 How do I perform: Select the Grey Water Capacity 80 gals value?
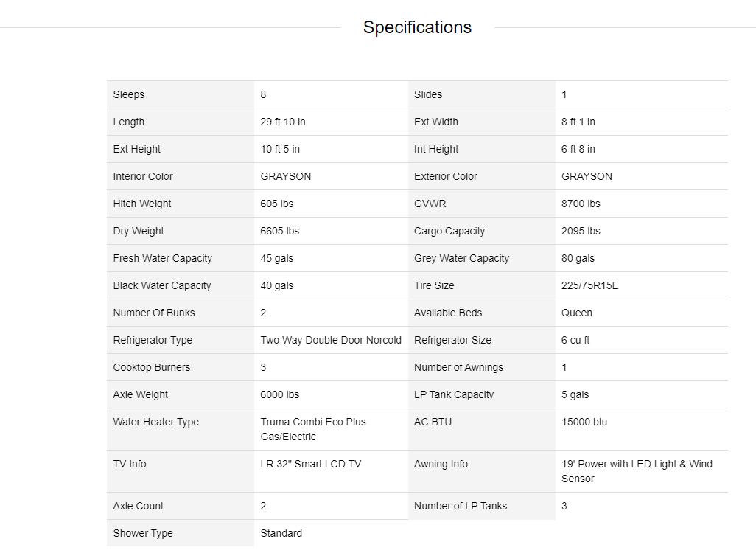click(578, 258)
